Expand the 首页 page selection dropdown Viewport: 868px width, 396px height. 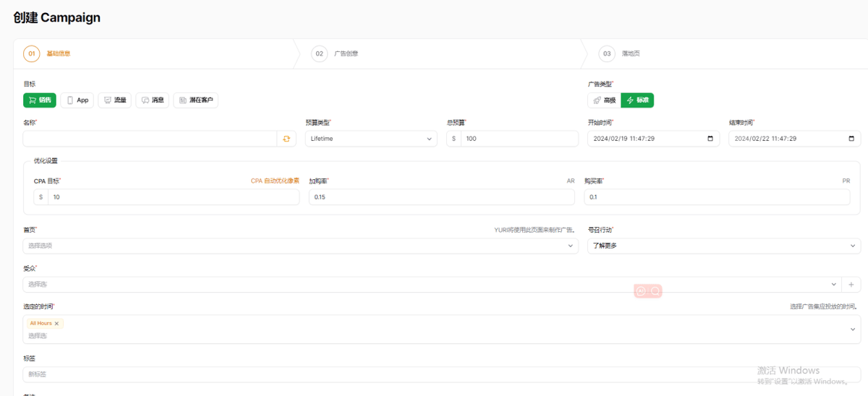tap(300, 246)
